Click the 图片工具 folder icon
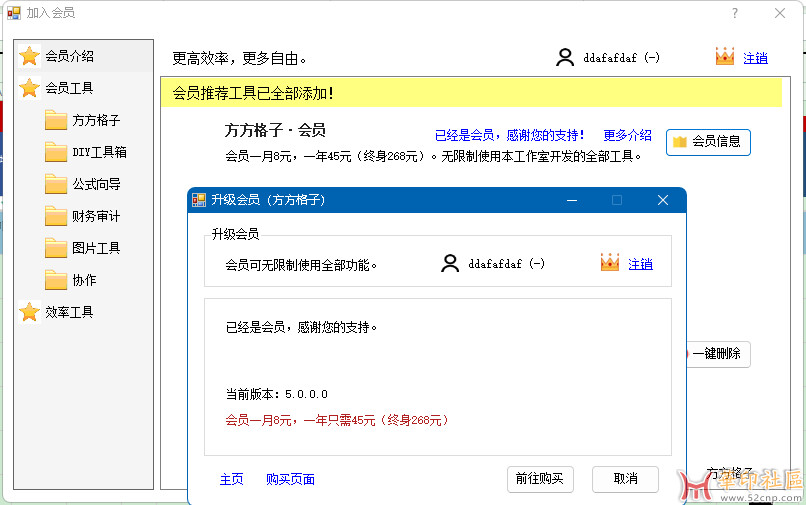The image size is (806, 505). point(56,248)
